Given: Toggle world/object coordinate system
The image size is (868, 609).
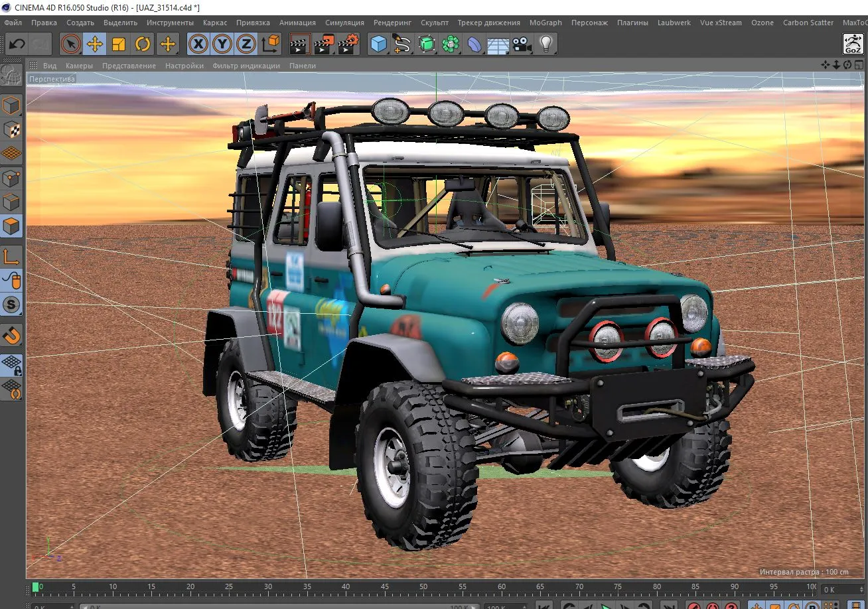Looking at the screenshot, I should click(x=271, y=44).
